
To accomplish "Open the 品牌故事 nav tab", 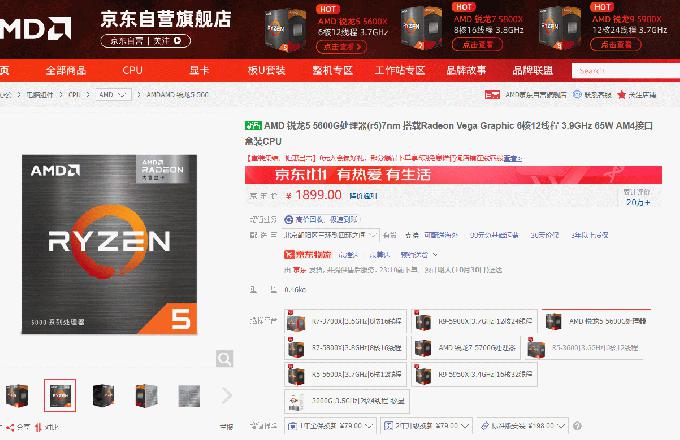I will [x=466, y=70].
